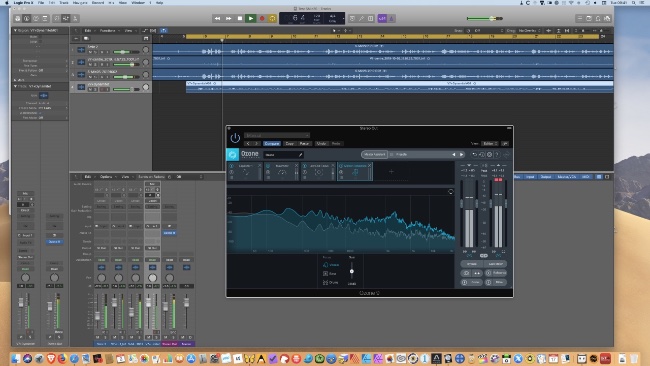Go to previous Ozone preset arrow
Image resolution: width=650 pixels, height=366 pixels.
pos(454,154)
